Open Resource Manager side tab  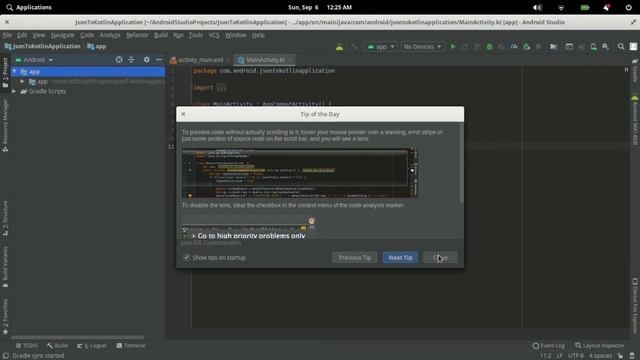coord(5,126)
